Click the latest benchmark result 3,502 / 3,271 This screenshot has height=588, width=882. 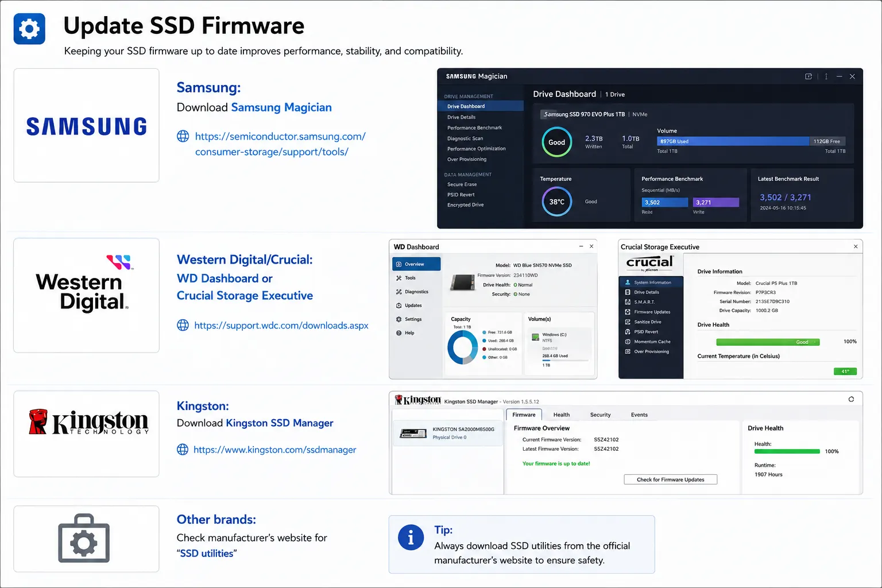point(785,197)
